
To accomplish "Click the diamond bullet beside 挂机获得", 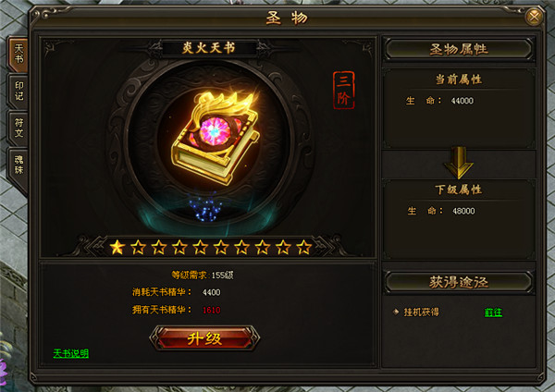I will point(396,312).
